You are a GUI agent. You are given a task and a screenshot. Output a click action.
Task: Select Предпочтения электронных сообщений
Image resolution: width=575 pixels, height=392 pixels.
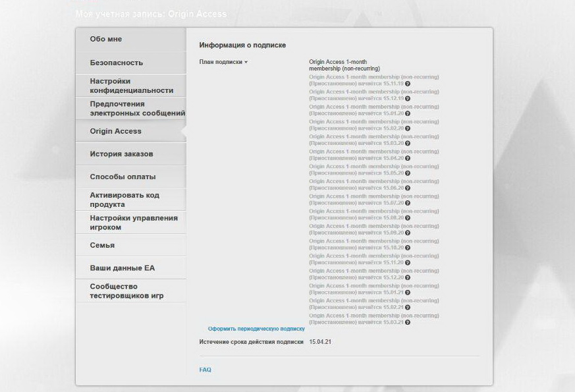[x=131, y=109]
